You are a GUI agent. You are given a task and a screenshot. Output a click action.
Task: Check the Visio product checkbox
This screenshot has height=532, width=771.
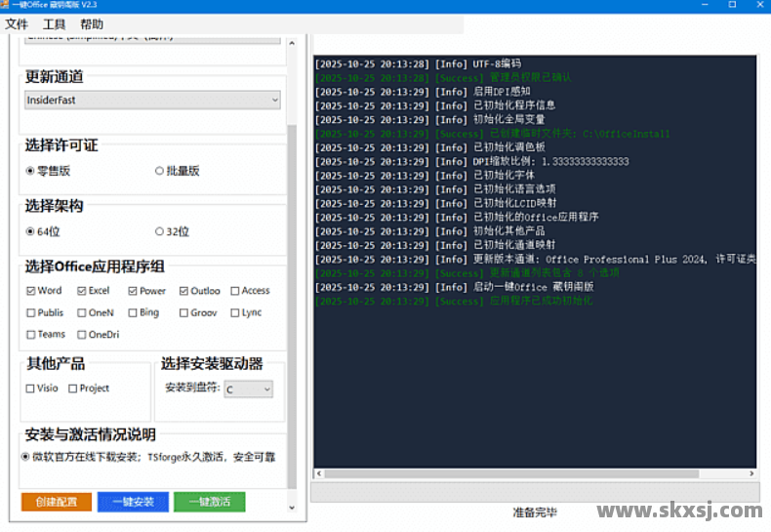pyautogui.click(x=30, y=389)
